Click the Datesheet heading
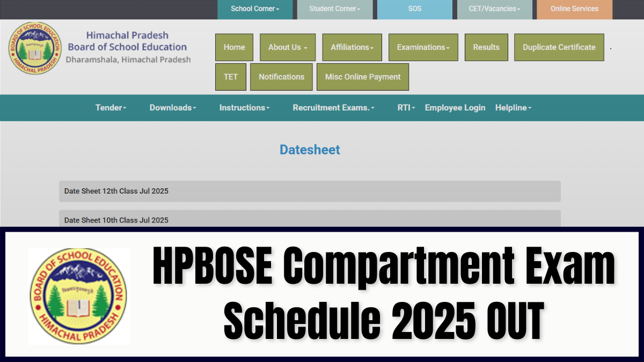The height and width of the screenshot is (362, 644). pyautogui.click(x=310, y=150)
